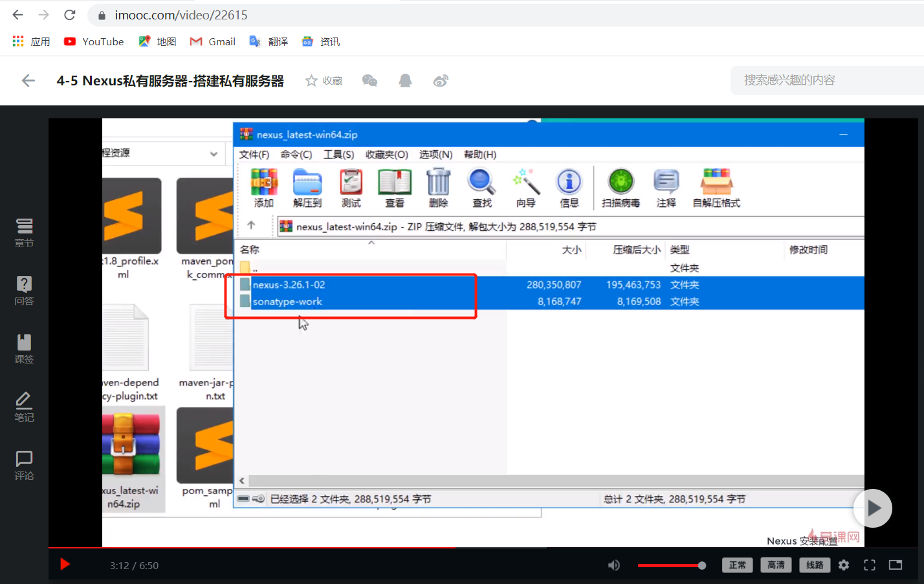Screen dimensions: 924x584
Task: Expand the folder path dropdown chevron
Action: click(214, 154)
